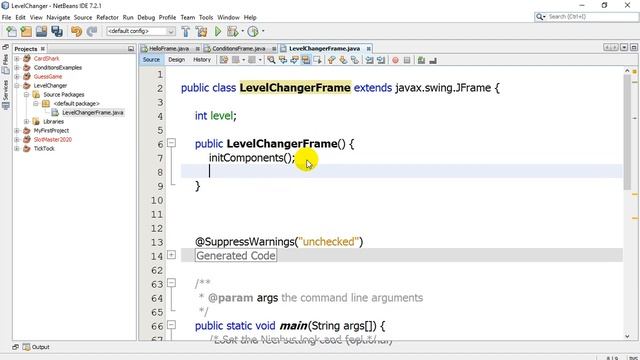Maximize the editor window icon
The height and width of the screenshot is (360, 640).
click(x=633, y=48)
